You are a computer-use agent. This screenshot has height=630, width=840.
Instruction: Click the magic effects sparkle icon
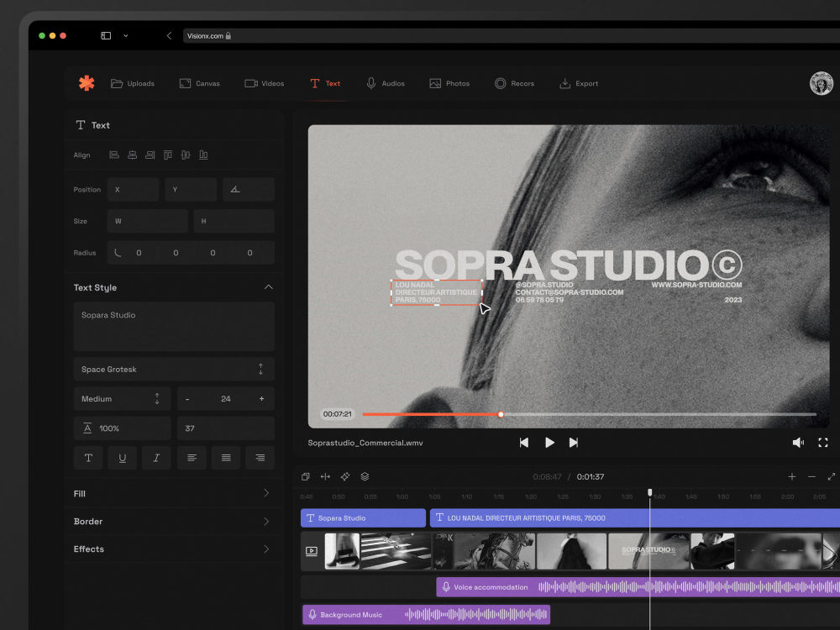345,477
